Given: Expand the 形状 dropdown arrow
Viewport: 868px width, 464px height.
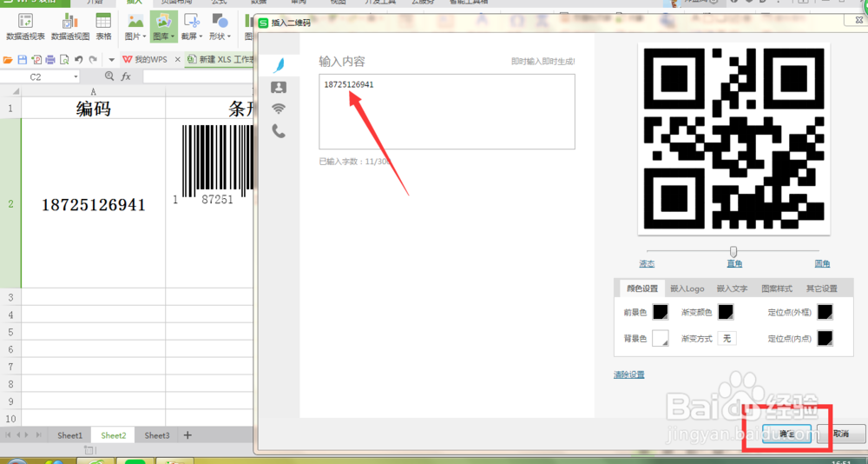Looking at the screenshot, I should click(229, 36).
